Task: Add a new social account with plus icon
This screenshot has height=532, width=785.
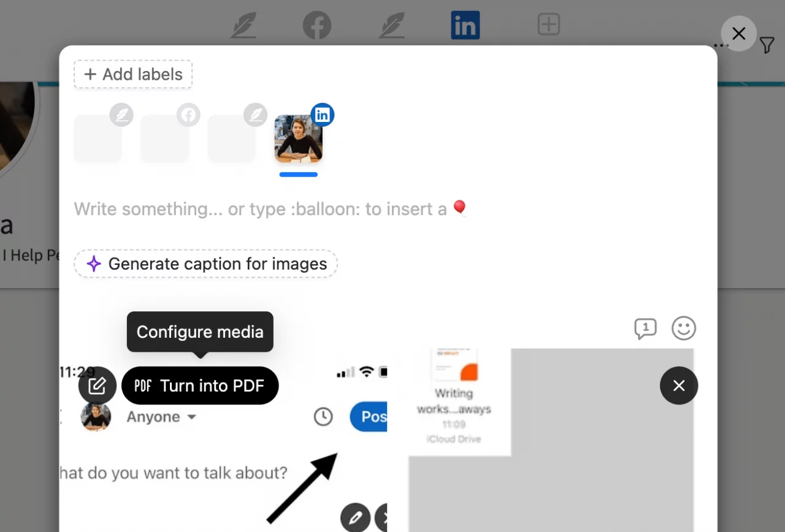Action: pos(548,24)
